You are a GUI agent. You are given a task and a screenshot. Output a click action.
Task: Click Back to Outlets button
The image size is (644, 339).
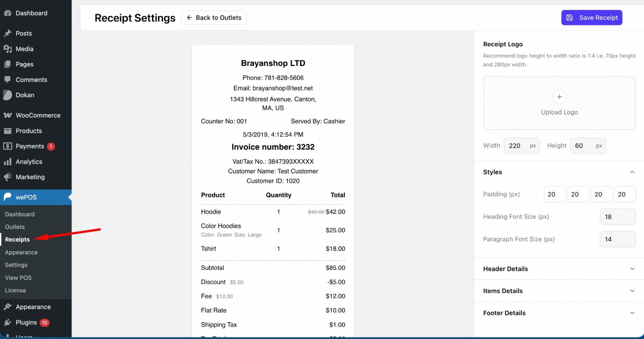coord(214,18)
